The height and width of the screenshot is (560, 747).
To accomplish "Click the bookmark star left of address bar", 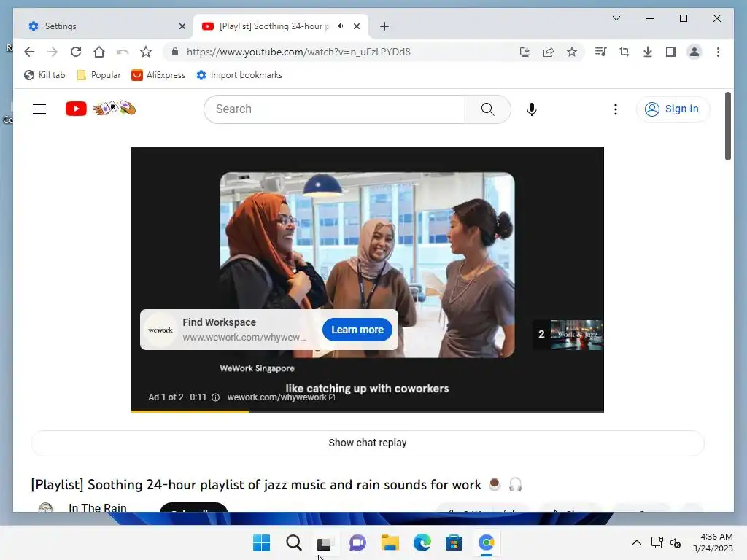I will pos(146,52).
